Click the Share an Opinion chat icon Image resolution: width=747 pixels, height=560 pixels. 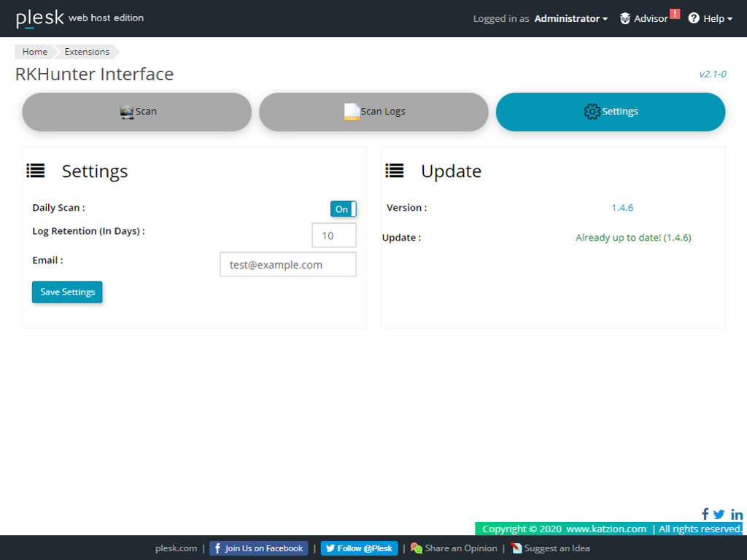[417, 548]
